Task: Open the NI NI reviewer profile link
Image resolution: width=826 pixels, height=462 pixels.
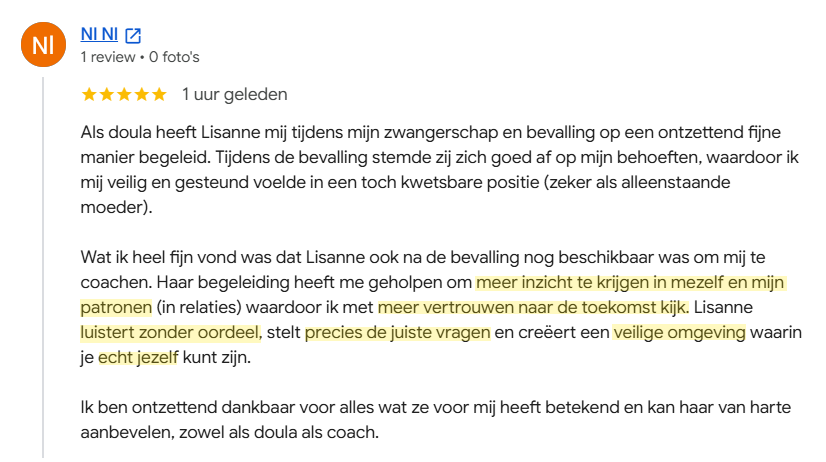Action: (x=99, y=34)
